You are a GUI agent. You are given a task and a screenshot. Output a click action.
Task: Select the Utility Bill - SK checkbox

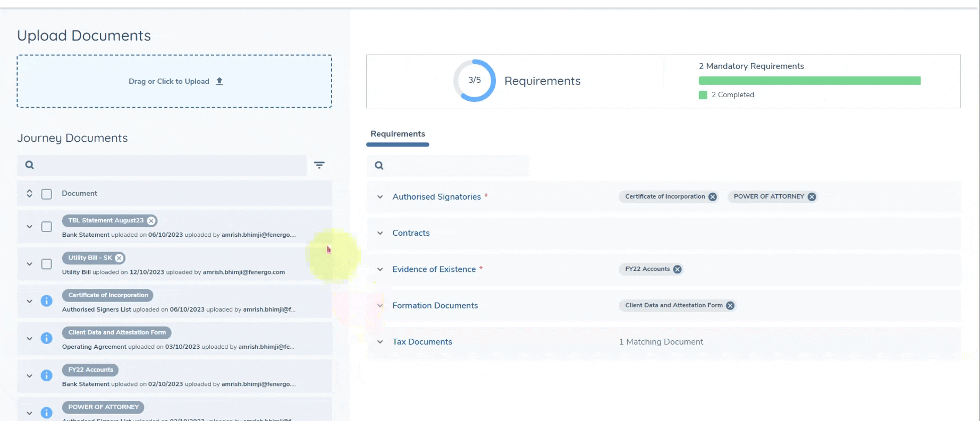click(47, 264)
